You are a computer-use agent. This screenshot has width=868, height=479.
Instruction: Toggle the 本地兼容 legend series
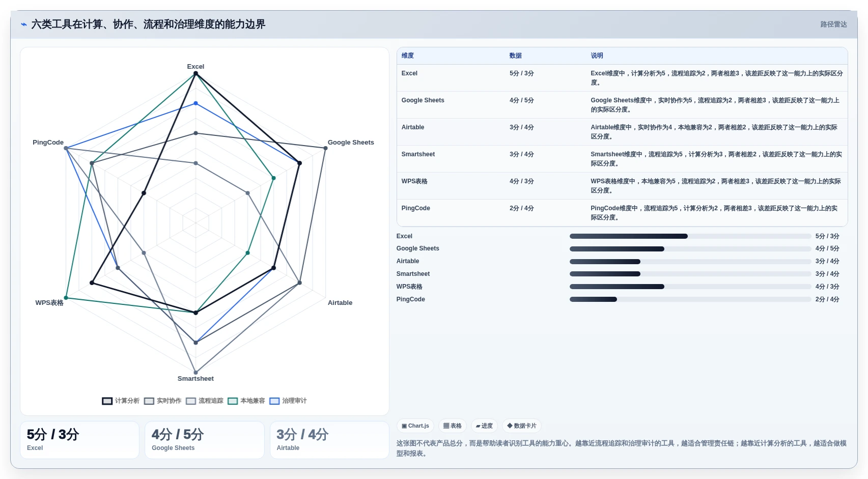246,401
